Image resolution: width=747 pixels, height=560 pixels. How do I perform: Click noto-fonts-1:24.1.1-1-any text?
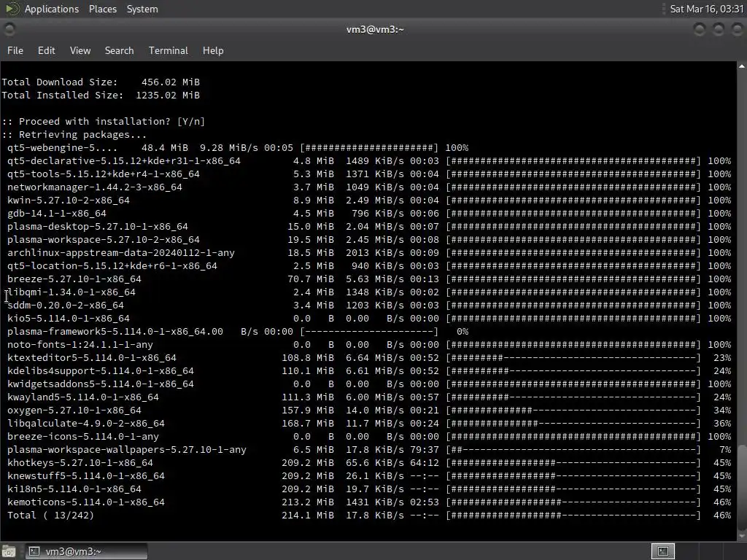coord(80,345)
